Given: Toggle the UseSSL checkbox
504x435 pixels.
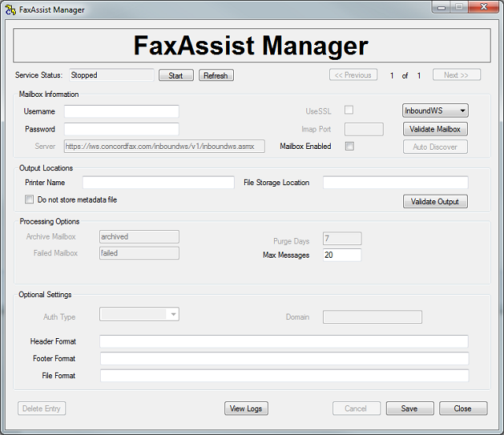Looking at the screenshot, I should (349, 110).
